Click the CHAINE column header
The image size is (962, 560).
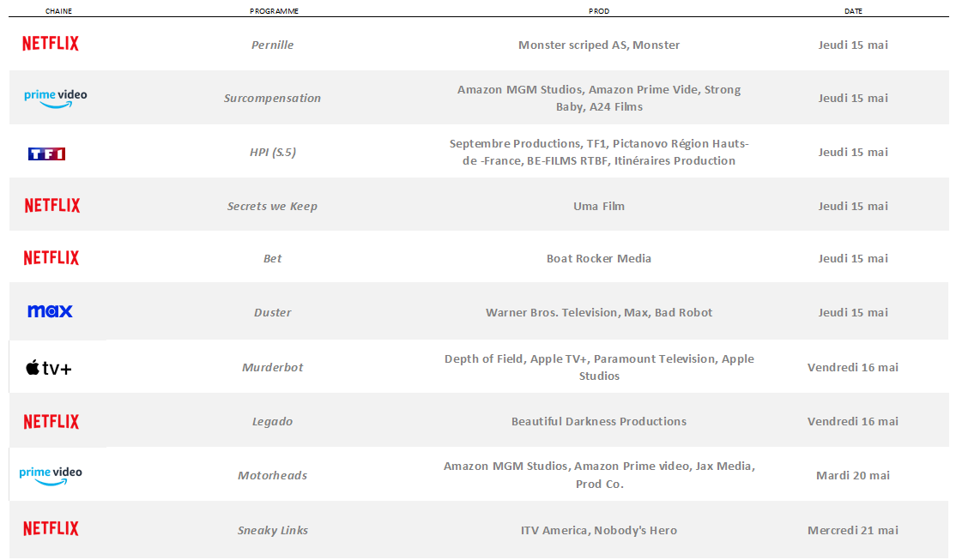pyautogui.click(x=59, y=11)
